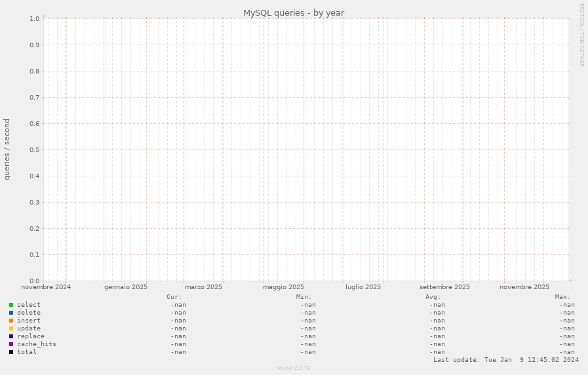Screen dimensions: 588x375
Task: Click the 'maggio 2025' axis label
Action: (283, 287)
